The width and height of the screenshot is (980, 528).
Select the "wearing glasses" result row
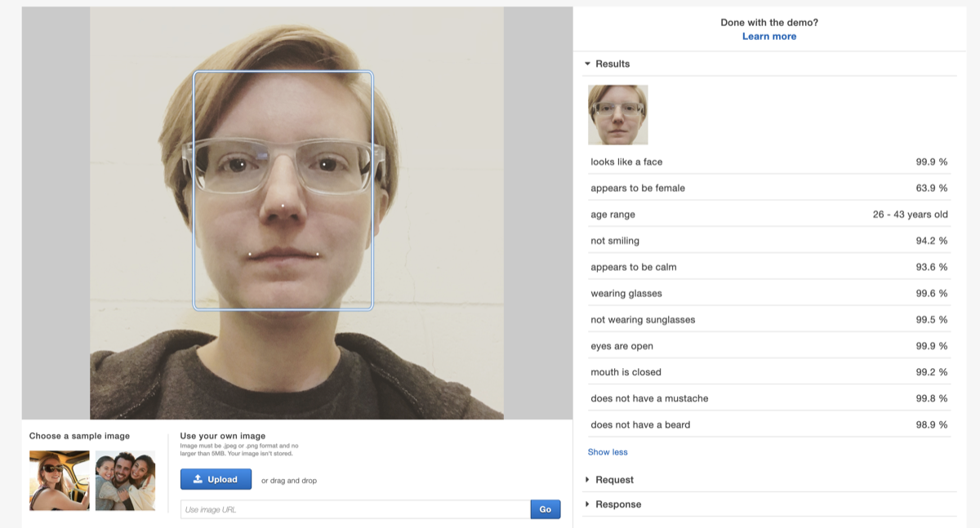coord(768,293)
